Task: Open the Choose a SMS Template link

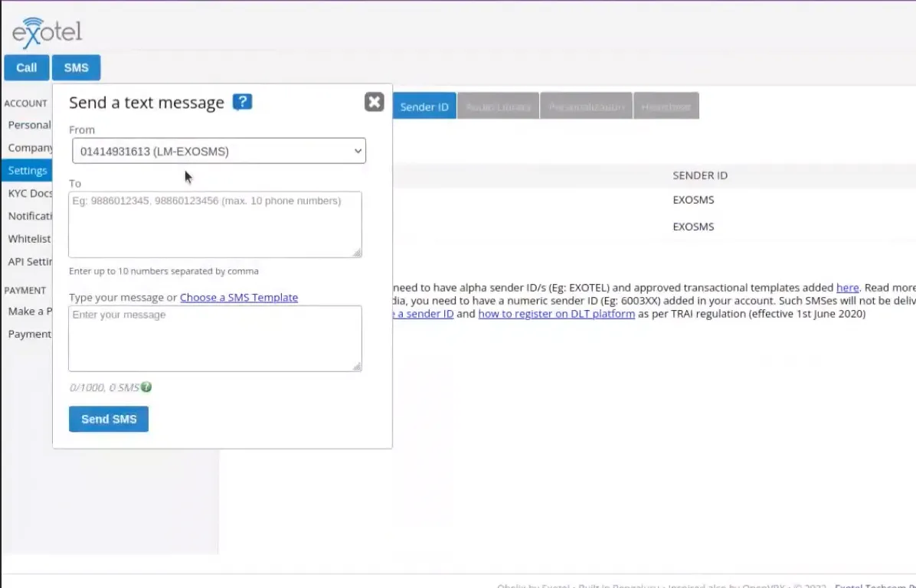Action: 239,297
